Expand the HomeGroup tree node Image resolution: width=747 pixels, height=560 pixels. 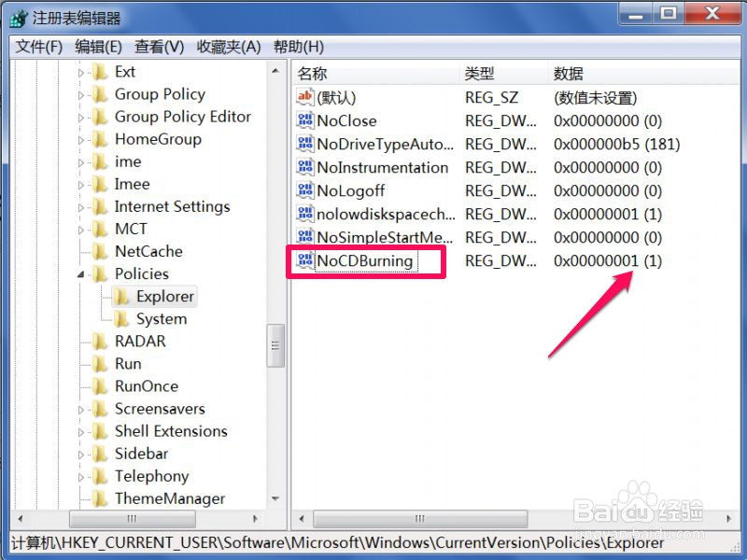[x=80, y=140]
